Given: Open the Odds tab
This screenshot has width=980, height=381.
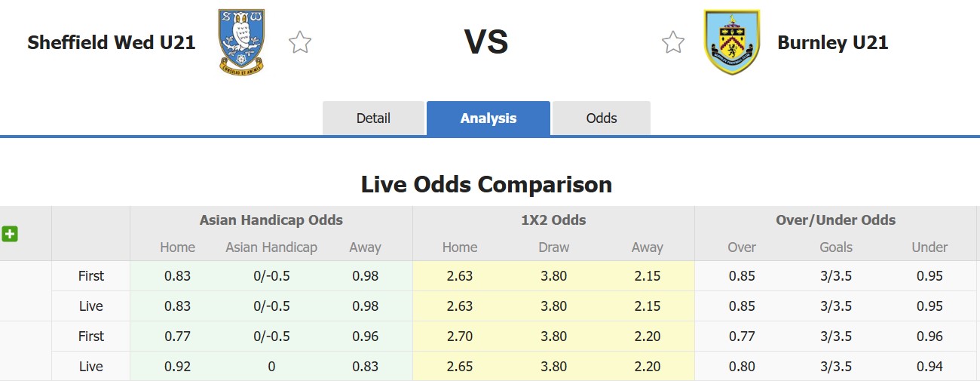Looking at the screenshot, I should tap(602, 118).
